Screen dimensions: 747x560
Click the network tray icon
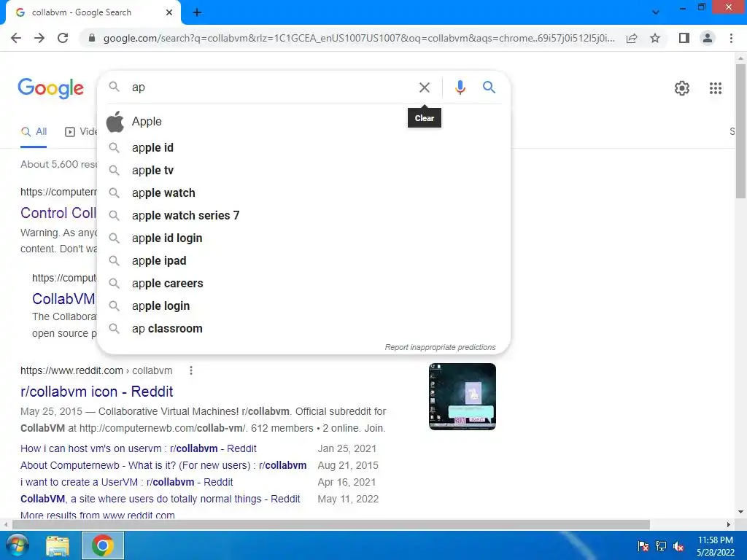(x=661, y=546)
